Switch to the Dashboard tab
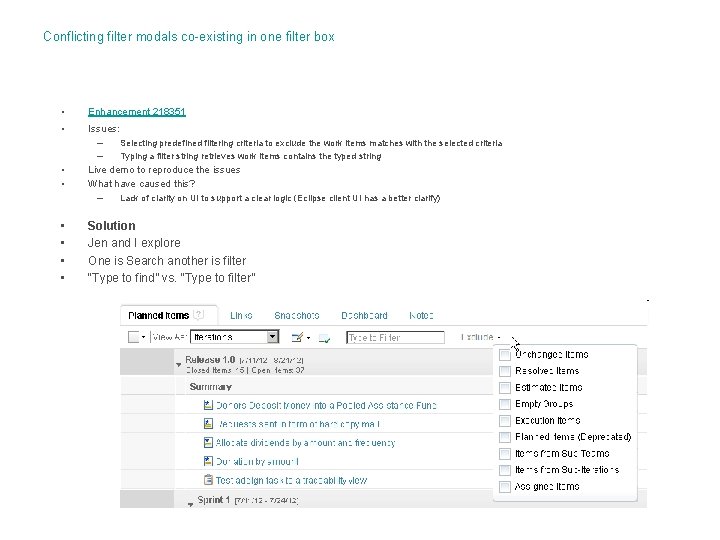The height and width of the screenshot is (540, 720). point(364,315)
